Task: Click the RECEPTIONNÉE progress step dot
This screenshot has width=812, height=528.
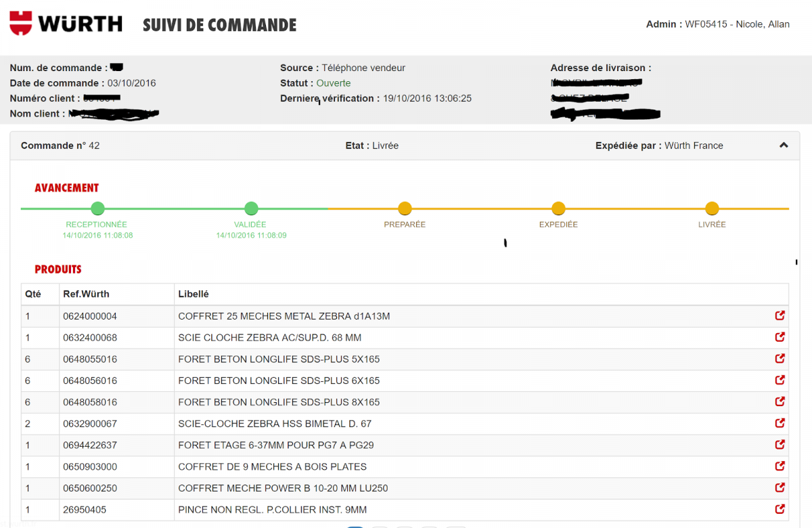Action: pos(97,208)
